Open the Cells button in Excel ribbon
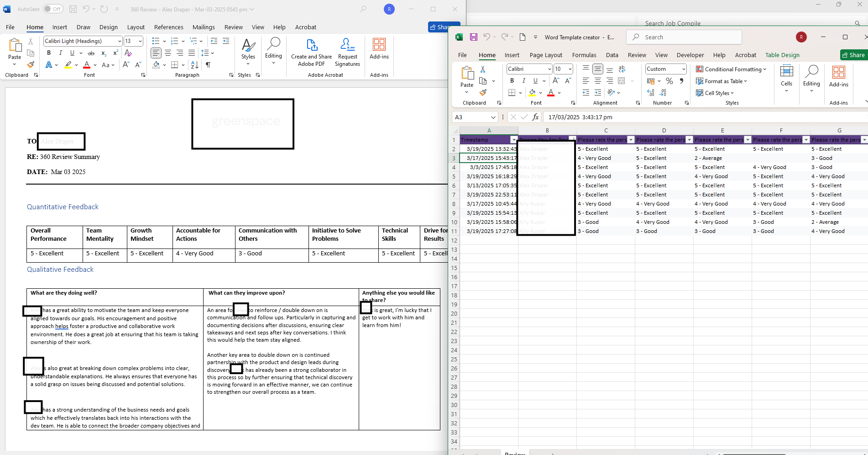This screenshot has width=868, height=455. pyautogui.click(x=786, y=79)
